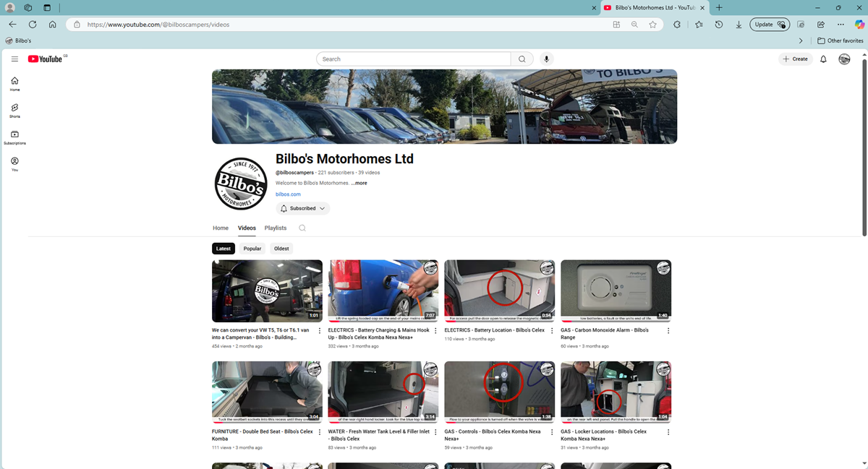Share this page via share icon
This screenshot has width=868, height=469.
tap(821, 25)
